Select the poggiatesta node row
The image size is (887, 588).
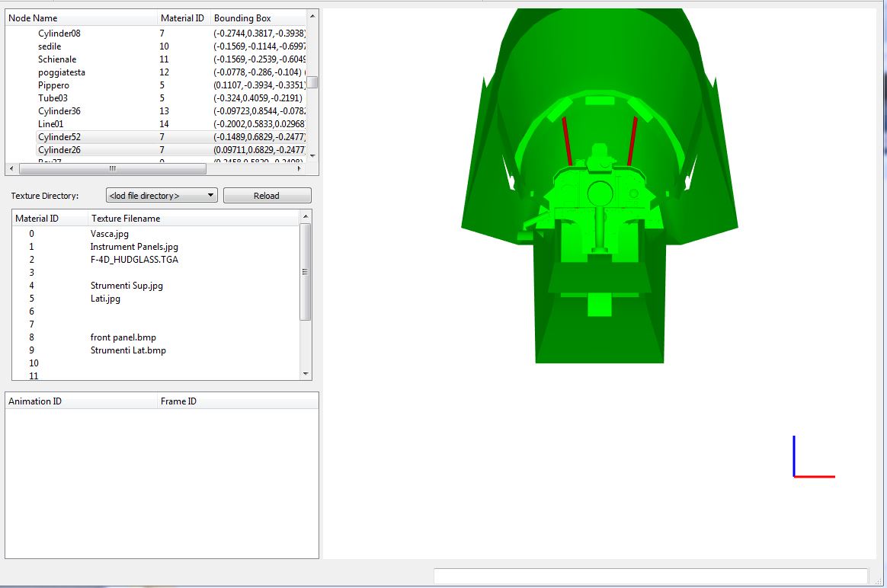pos(156,72)
